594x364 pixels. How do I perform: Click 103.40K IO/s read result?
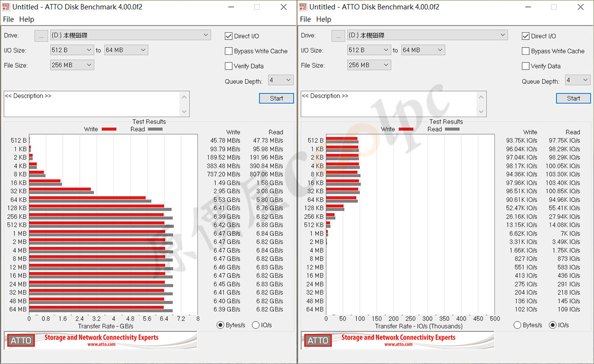coord(562,182)
